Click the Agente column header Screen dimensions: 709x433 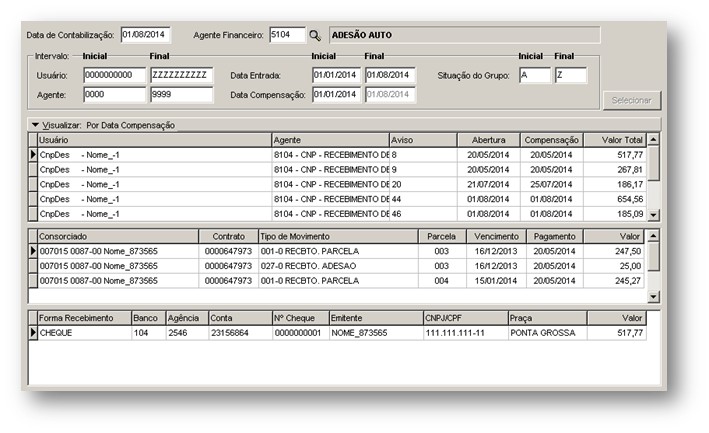pos(331,140)
